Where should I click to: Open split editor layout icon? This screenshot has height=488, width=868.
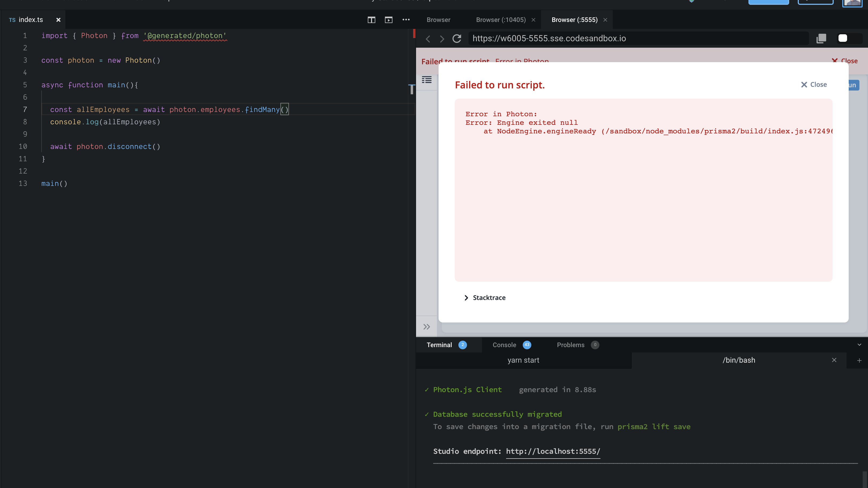pos(371,20)
